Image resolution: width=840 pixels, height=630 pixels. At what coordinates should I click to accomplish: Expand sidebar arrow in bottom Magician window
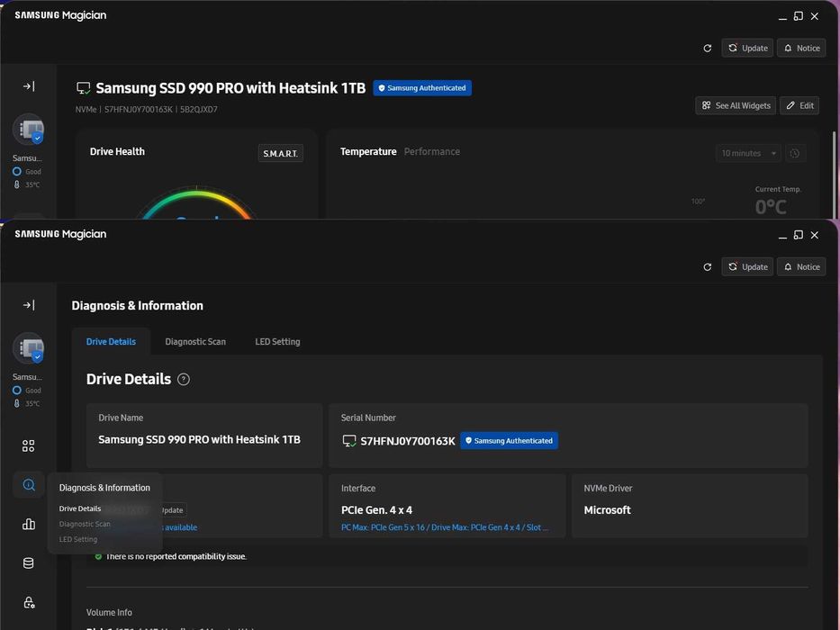pyautogui.click(x=29, y=305)
